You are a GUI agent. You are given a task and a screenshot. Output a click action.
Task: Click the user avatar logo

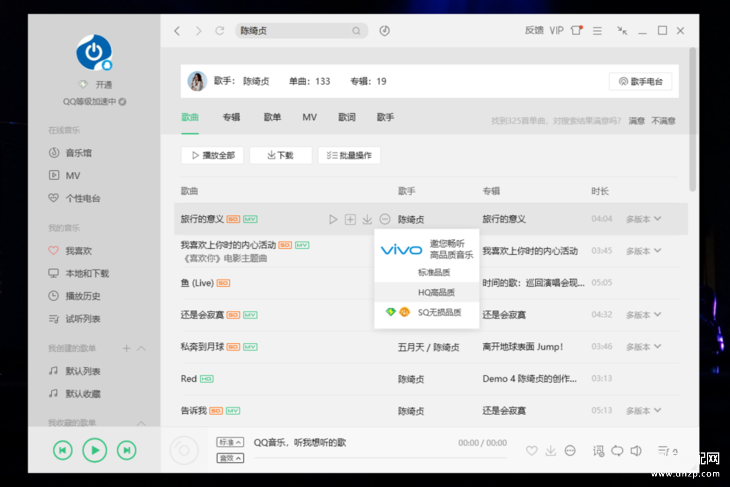95,52
